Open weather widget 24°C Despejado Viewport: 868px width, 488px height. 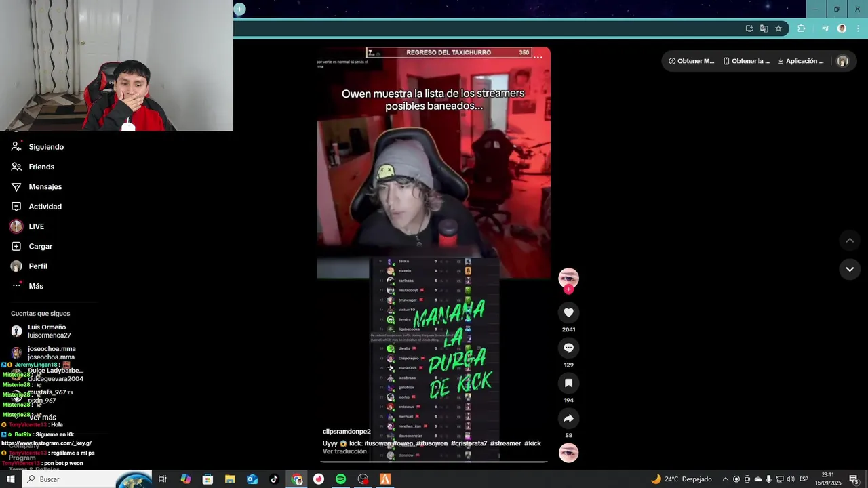(682, 479)
